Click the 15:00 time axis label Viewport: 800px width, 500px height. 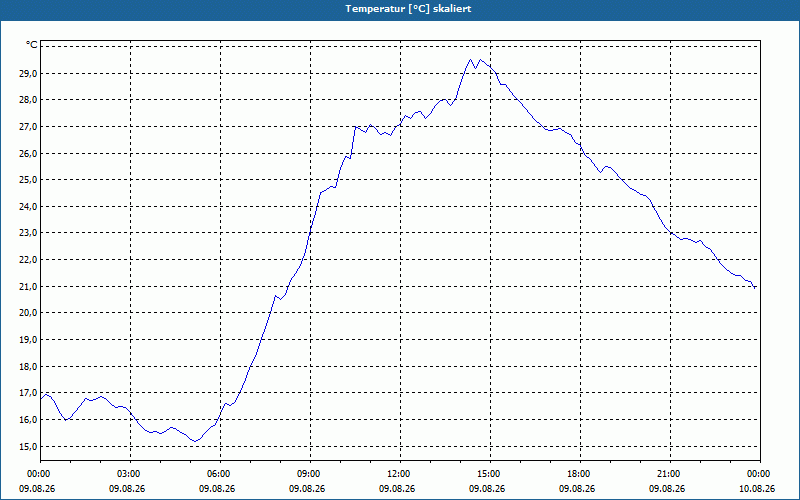coord(490,474)
